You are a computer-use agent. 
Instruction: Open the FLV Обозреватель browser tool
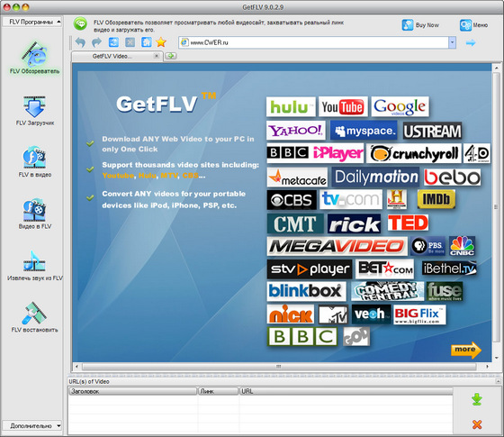[x=34, y=58]
